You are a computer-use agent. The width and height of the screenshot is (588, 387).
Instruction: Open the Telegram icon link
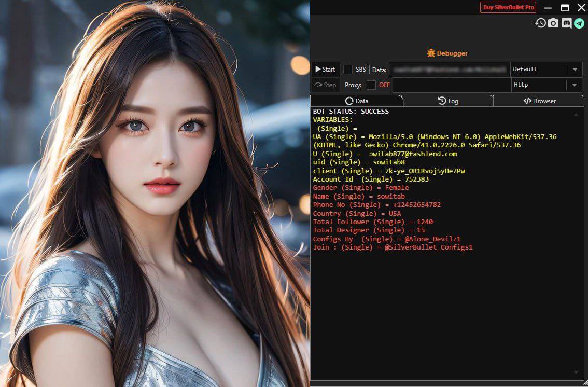pyautogui.click(x=579, y=23)
